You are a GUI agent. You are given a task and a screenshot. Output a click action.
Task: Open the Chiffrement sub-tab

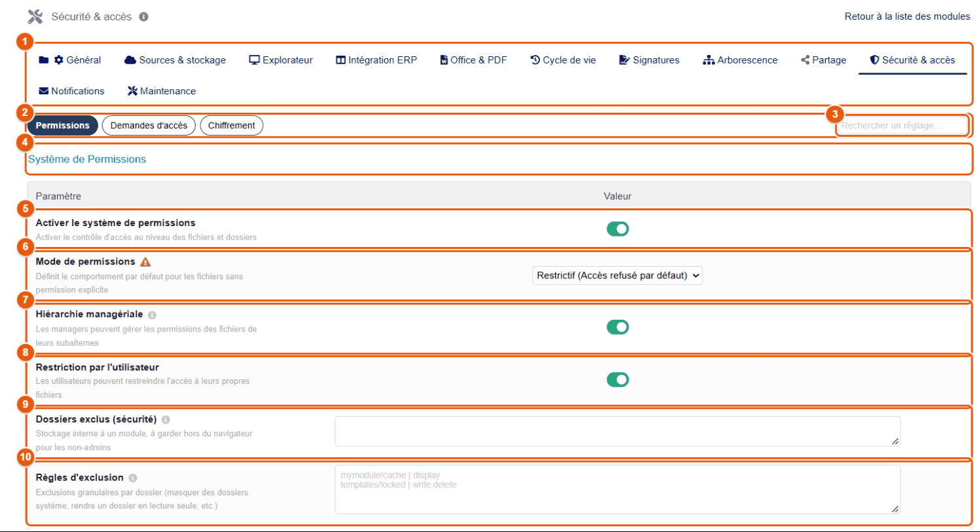[231, 125]
